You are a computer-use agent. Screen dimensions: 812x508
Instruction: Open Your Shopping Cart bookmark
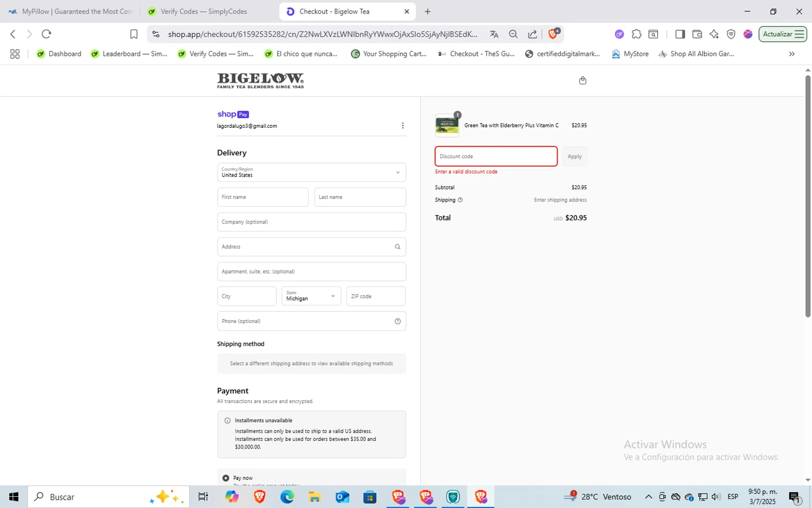coord(389,54)
